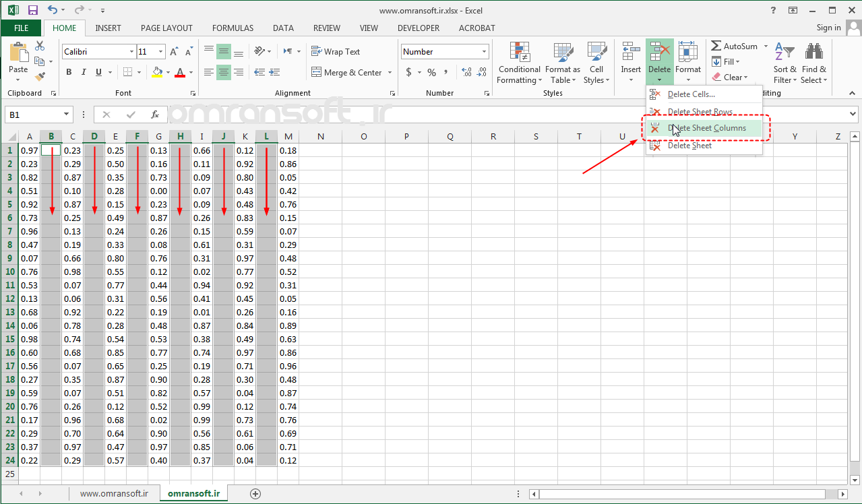The width and height of the screenshot is (862, 504).
Task: Switch to the PAGE LAYOUT tab
Action: (x=166, y=28)
